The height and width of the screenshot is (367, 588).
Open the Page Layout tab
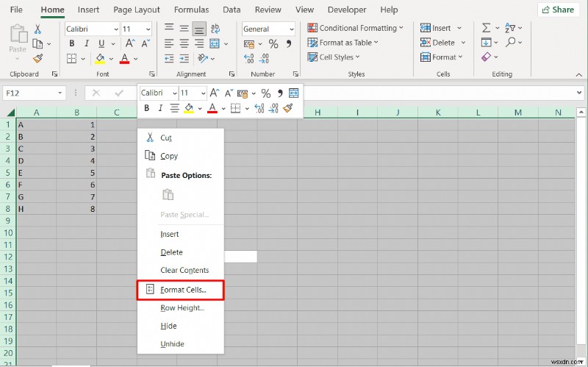(137, 10)
